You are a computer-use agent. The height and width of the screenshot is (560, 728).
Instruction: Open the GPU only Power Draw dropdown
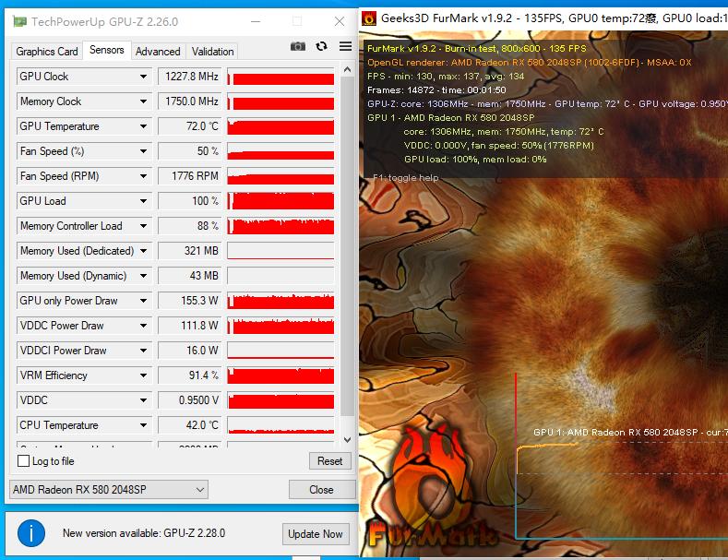pos(143,301)
